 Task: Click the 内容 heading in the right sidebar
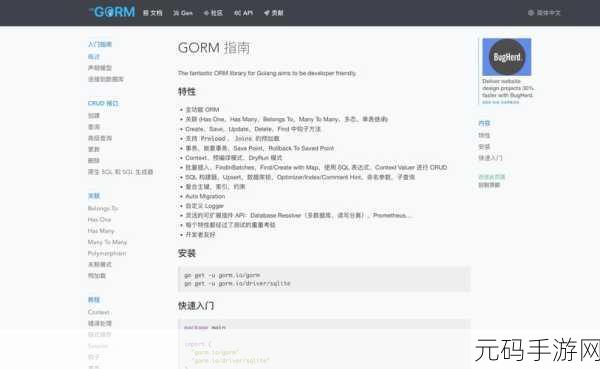tap(484, 123)
